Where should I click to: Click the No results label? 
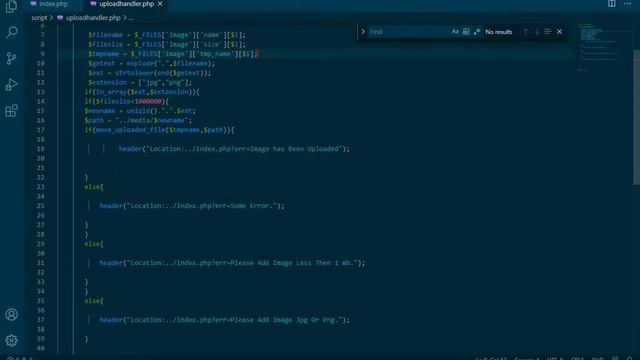click(498, 32)
